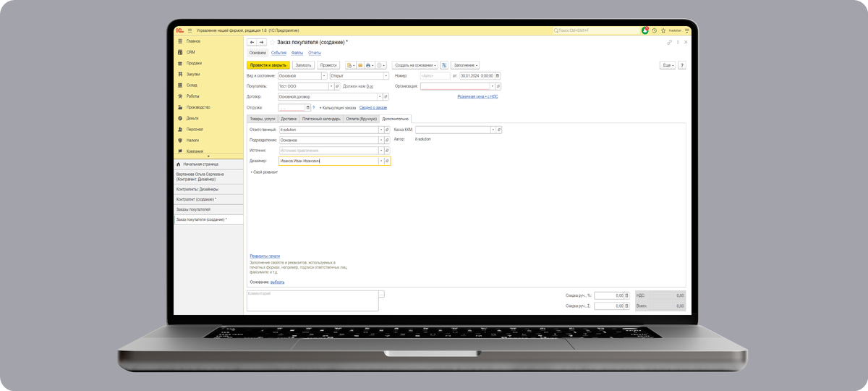Open the Отгрузка date calendar

point(307,107)
